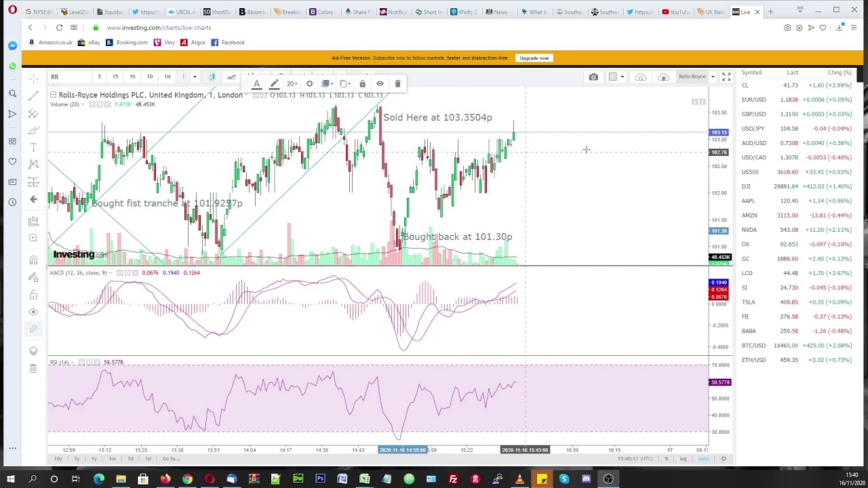The height and width of the screenshot is (488, 868).
Task: Select the 1d time range
Action: pos(148,459)
